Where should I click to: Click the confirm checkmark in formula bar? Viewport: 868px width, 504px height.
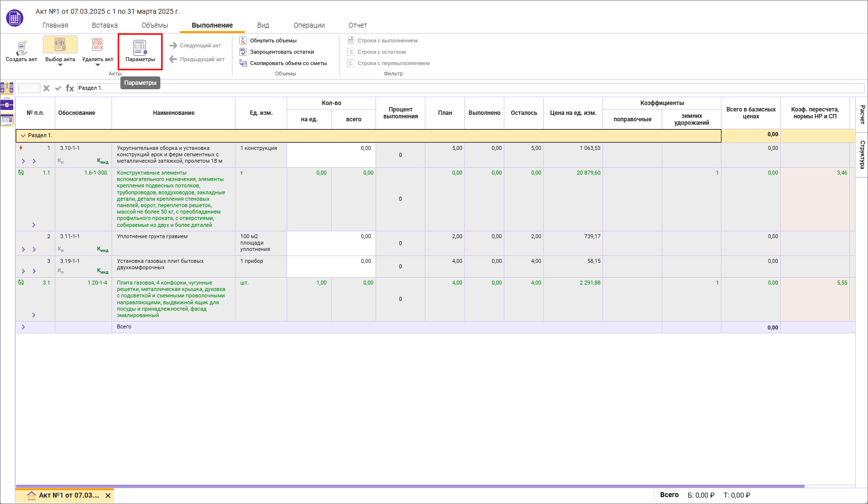(x=58, y=88)
